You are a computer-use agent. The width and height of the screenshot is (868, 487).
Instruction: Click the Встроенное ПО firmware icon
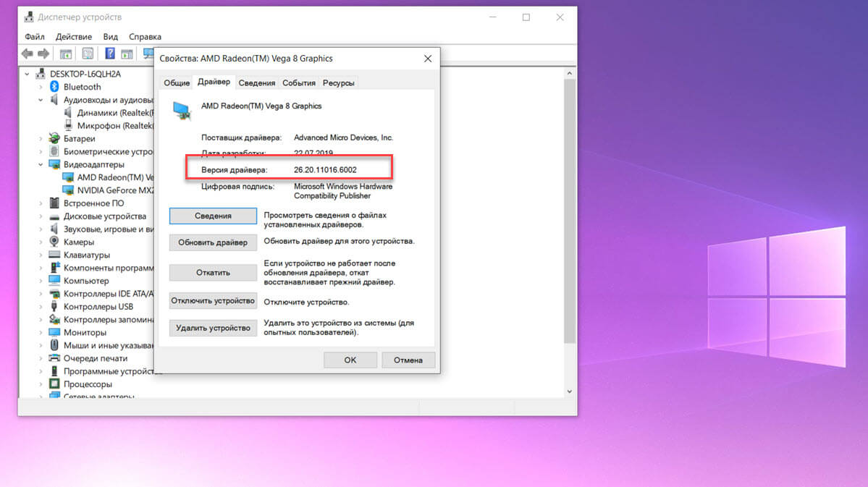(54, 203)
